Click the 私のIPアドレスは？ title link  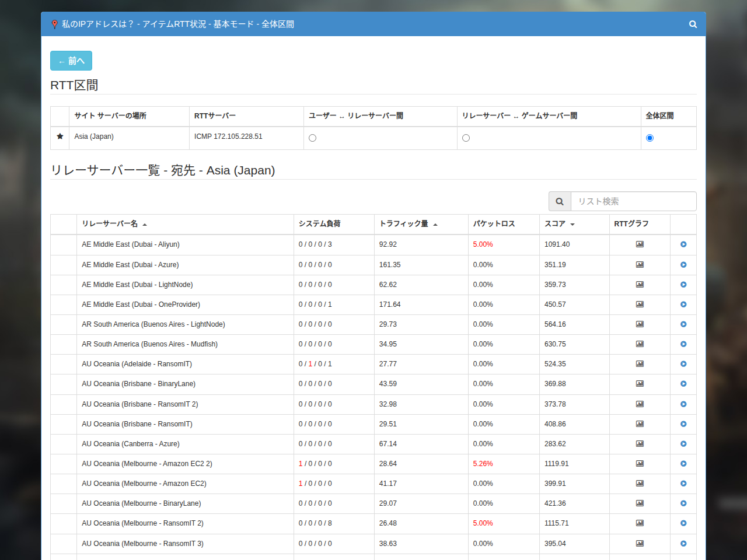coord(97,24)
